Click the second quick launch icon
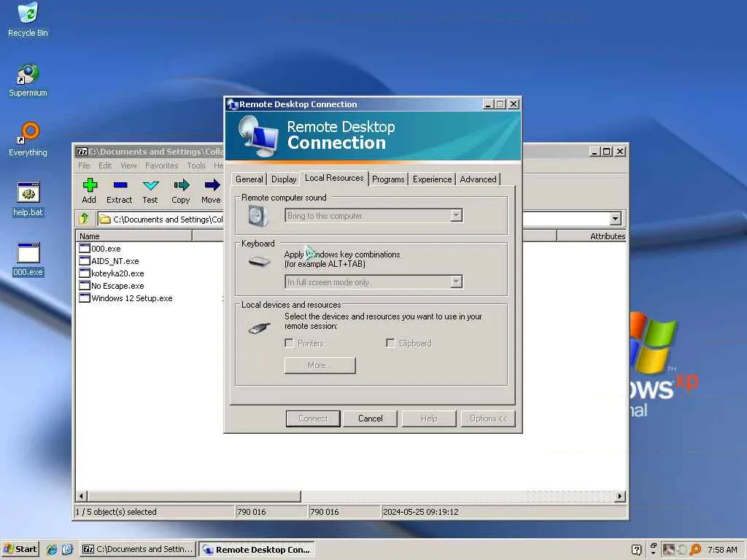 pyautogui.click(x=67, y=549)
